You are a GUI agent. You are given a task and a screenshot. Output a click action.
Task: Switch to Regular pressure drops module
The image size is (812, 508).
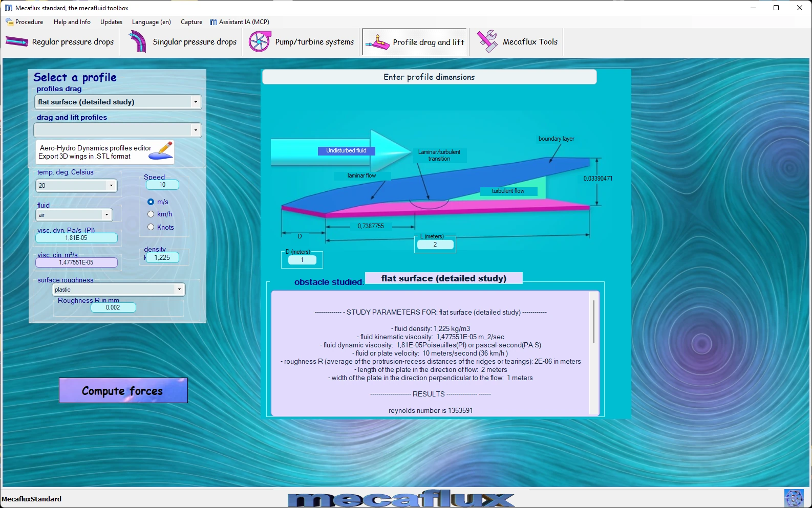[60, 42]
